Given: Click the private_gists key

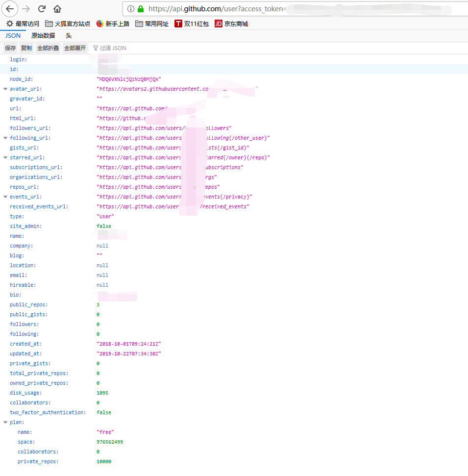Looking at the screenshot, I should 30,363.
